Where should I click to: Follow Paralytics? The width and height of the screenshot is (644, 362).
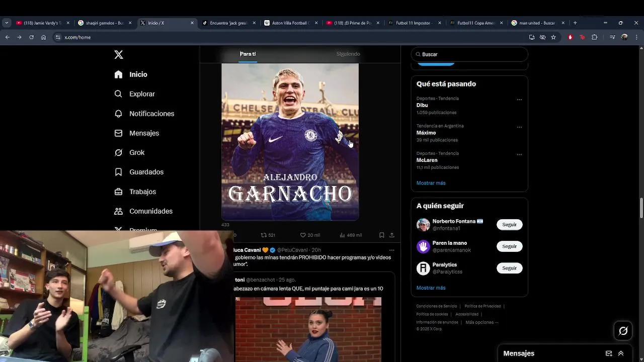pos(509,268)
